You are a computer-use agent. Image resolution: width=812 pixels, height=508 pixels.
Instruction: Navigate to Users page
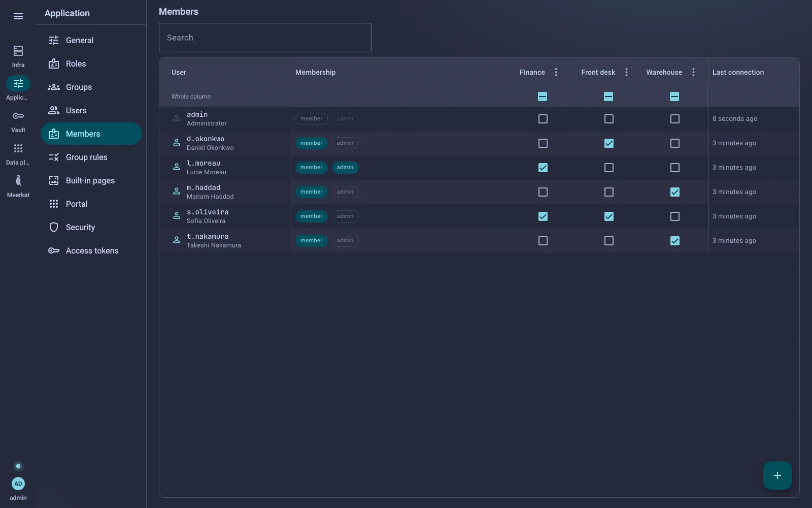coord(91,110)
